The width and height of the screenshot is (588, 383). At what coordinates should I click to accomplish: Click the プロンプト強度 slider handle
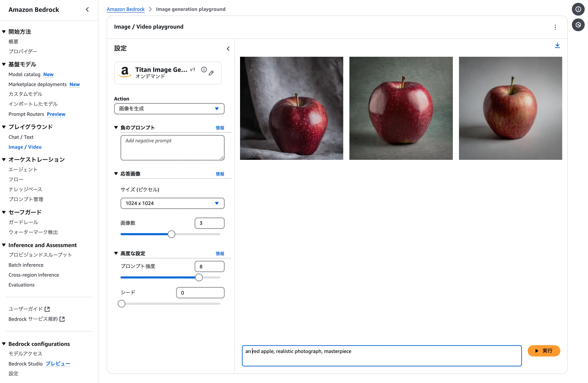(199, 277)
